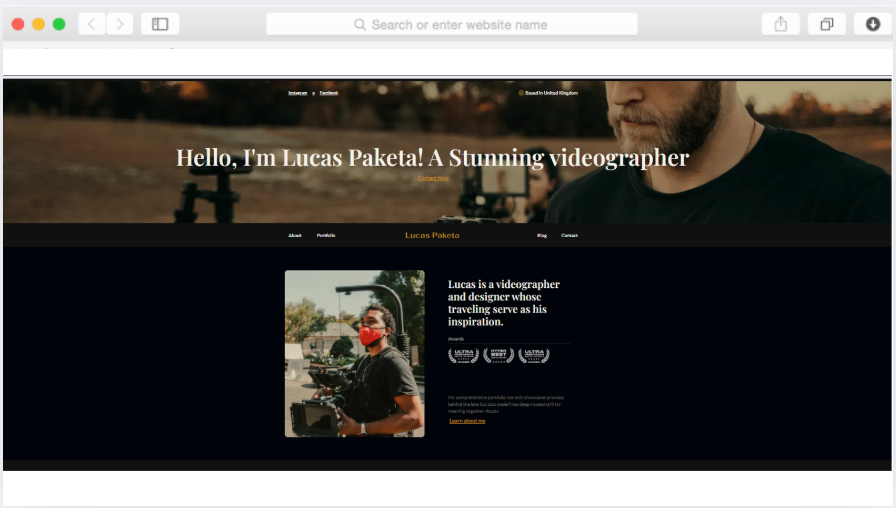The height and width of the screenshot is (508, 896).
Task: Click the first Ultra award laurel badge
Action: tap(463, 355)
